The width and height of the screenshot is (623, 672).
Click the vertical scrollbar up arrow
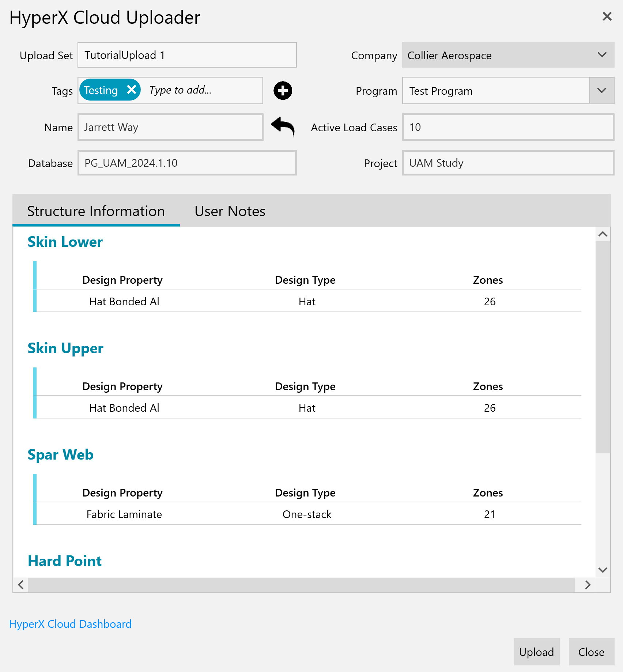click(603, 234)
